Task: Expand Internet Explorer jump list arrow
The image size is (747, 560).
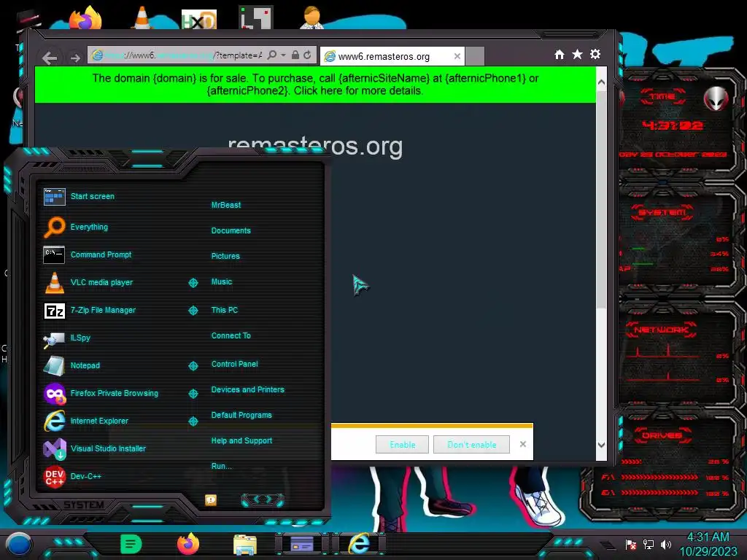Action: [193, 421]
